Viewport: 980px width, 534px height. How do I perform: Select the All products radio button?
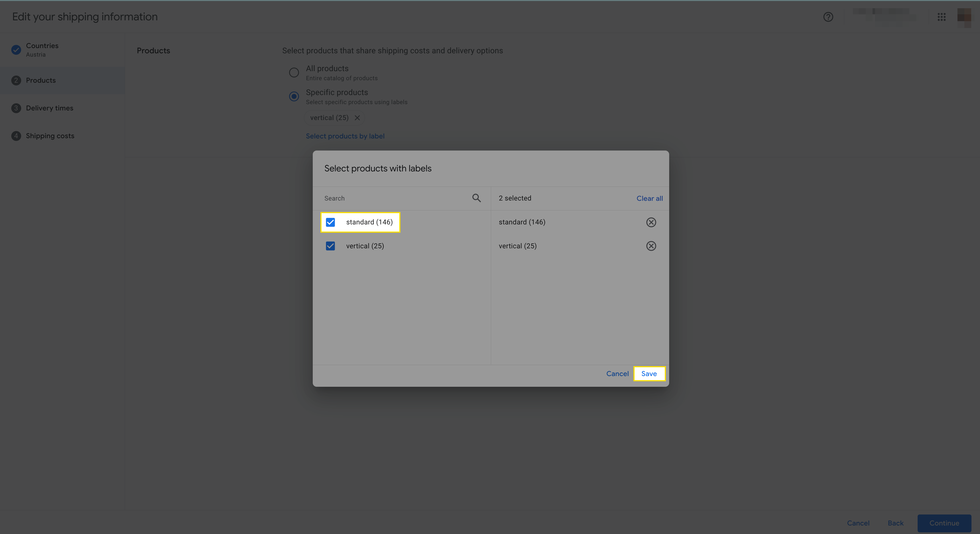[x=294, y=72]
